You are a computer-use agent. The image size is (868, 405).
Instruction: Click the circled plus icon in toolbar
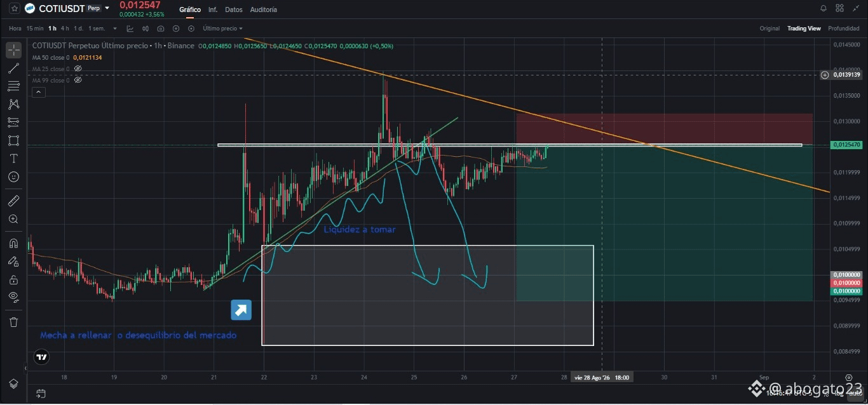(176, 29)
